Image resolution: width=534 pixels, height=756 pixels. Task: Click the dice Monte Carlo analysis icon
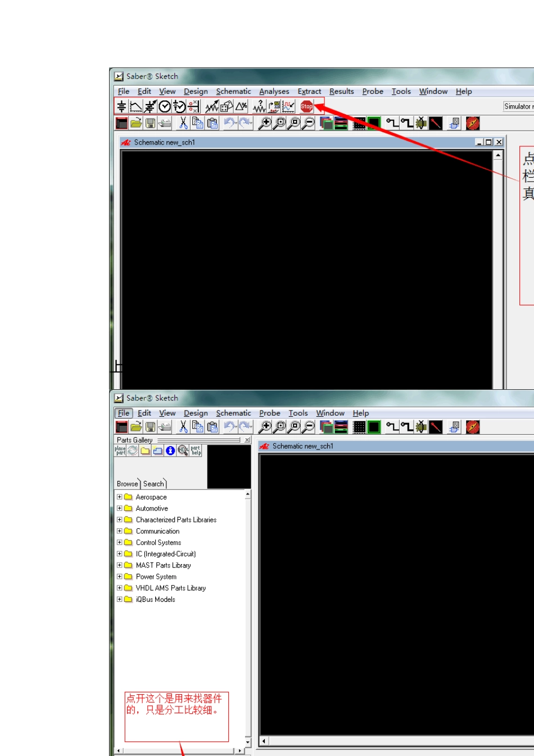[x=227, y=106]
